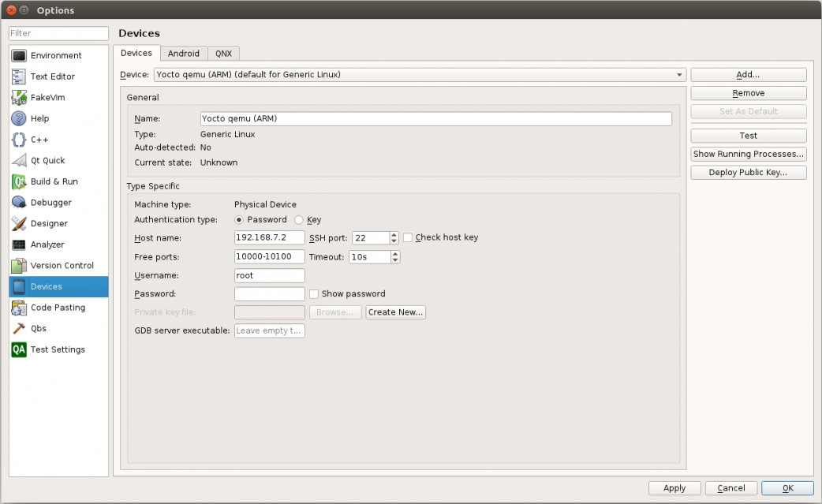Open the C++ settings icon

coord(19,140)
